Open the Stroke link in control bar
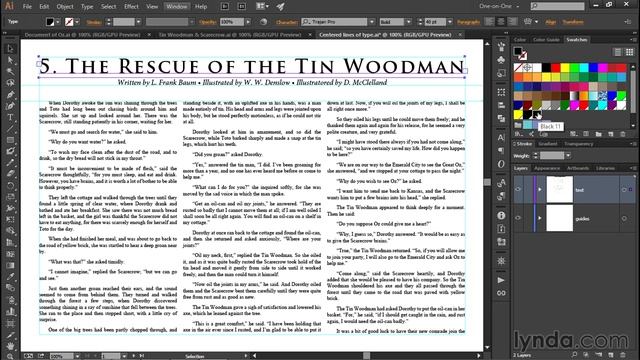Screen dimensions: 640x360 (94, 22)
